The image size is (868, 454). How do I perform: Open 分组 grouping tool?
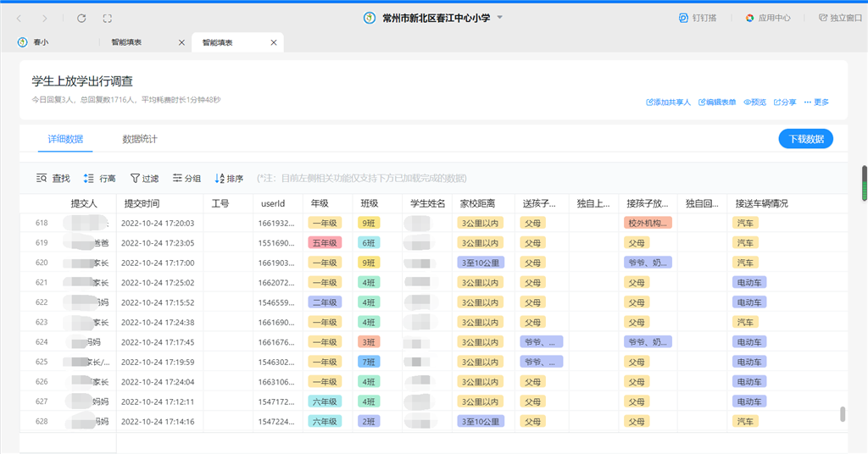186,178
